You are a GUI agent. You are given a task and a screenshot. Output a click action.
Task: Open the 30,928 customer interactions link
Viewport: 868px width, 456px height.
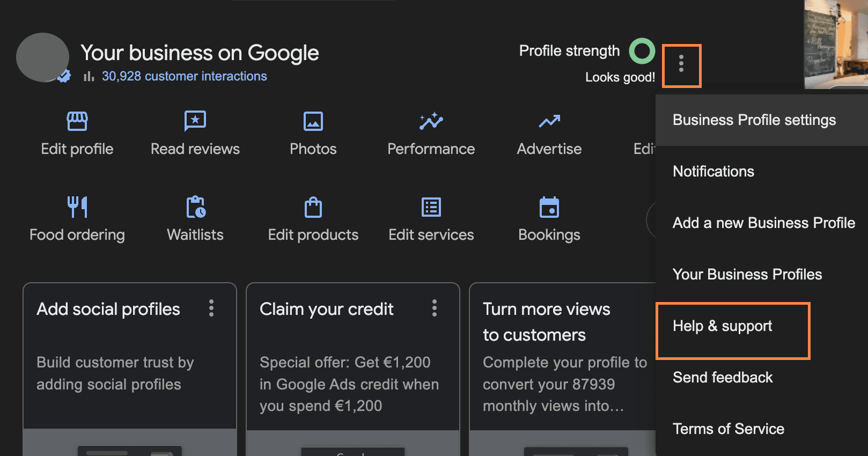[185, 76]
